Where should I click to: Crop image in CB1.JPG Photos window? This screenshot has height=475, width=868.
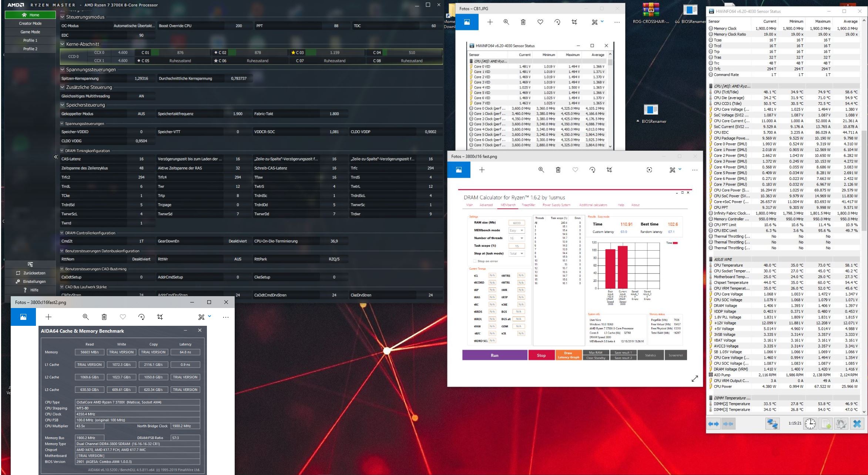[574, 22]
